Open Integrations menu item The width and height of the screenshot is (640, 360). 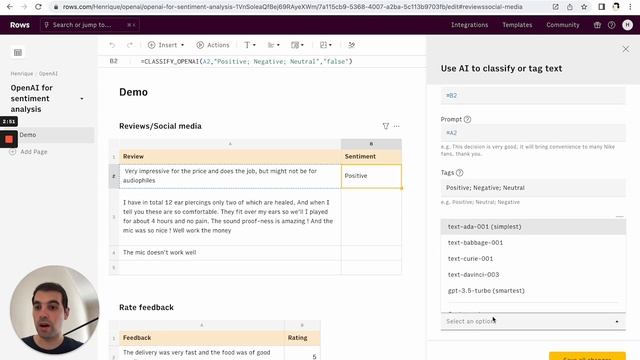pos(469,25)
